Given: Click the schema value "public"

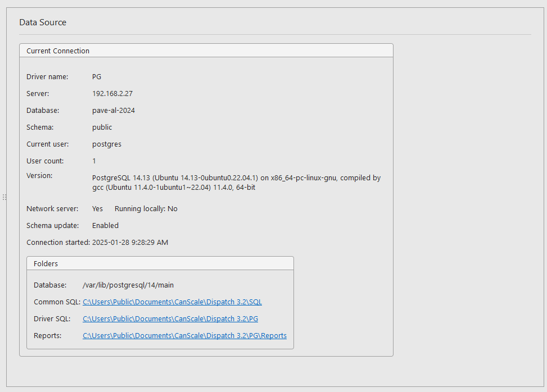Looking at the screenshot, I should pos(102,127).
